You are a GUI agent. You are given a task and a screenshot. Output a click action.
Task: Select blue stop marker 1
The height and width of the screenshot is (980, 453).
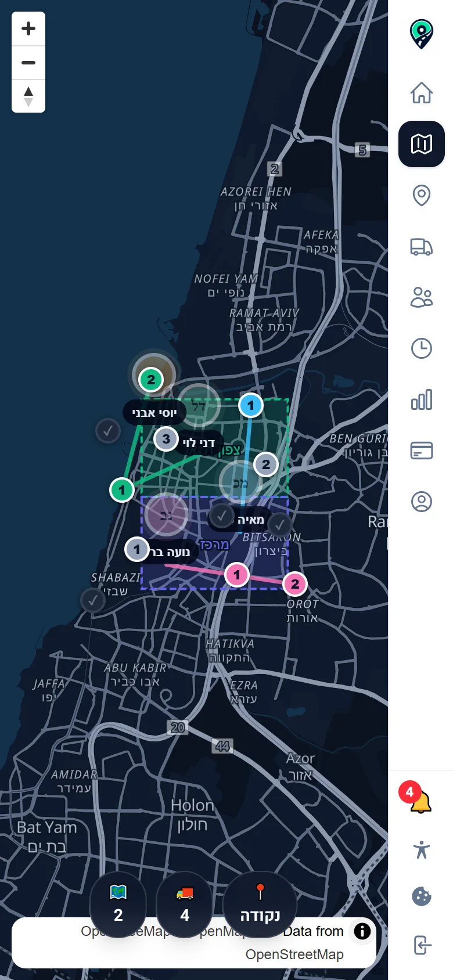point(251,405)
